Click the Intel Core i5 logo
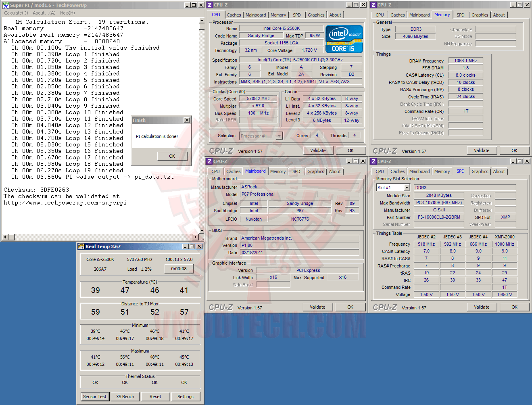 pyautogui.click(x=344, y=39)
